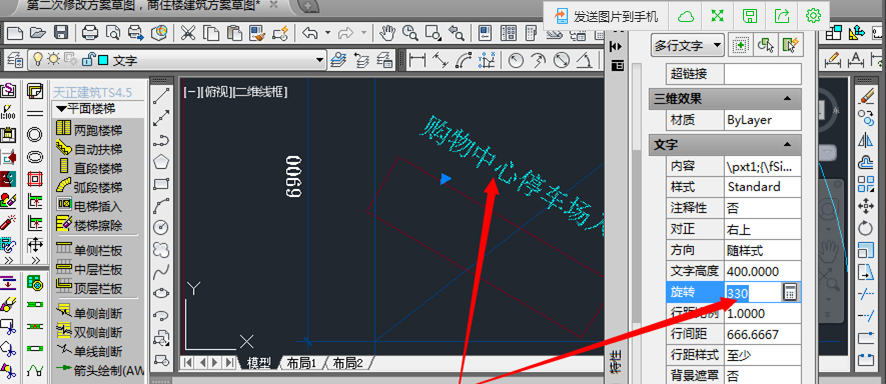Click the layer color swatch square
This screenshot has height=384, width=886.
click(103, 59)
